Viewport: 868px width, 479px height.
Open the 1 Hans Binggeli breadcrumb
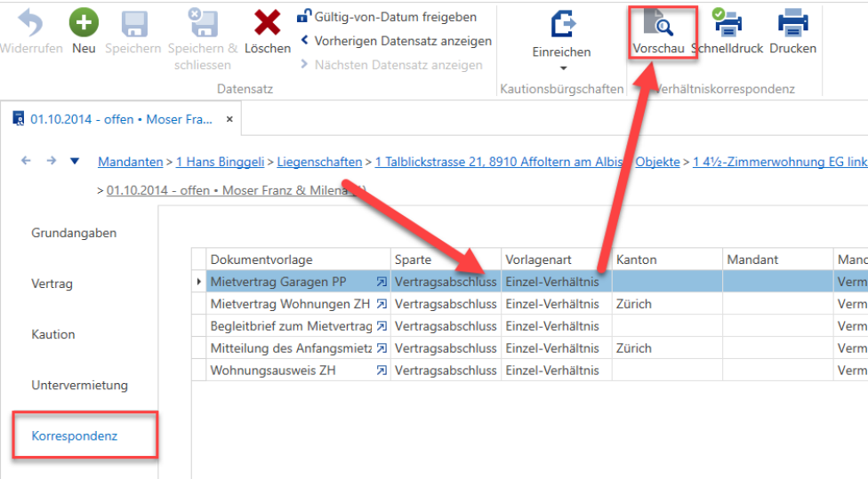pyautogui.click(x=221, y=162)
